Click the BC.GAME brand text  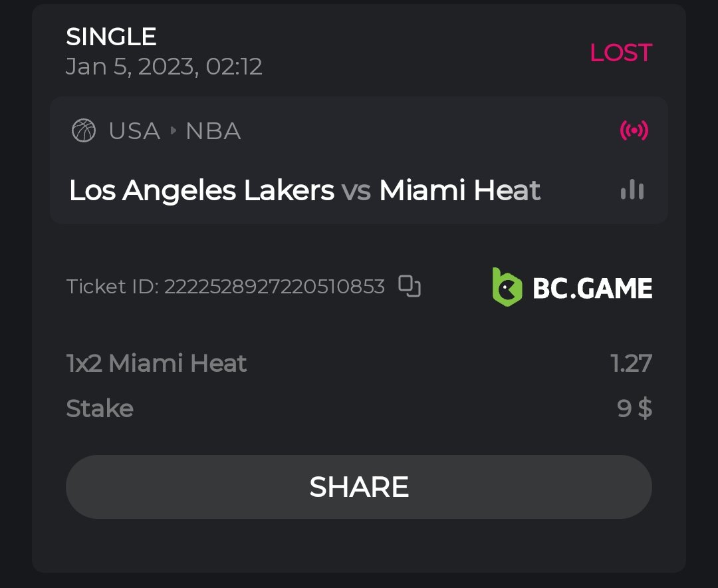click(592, 288)
